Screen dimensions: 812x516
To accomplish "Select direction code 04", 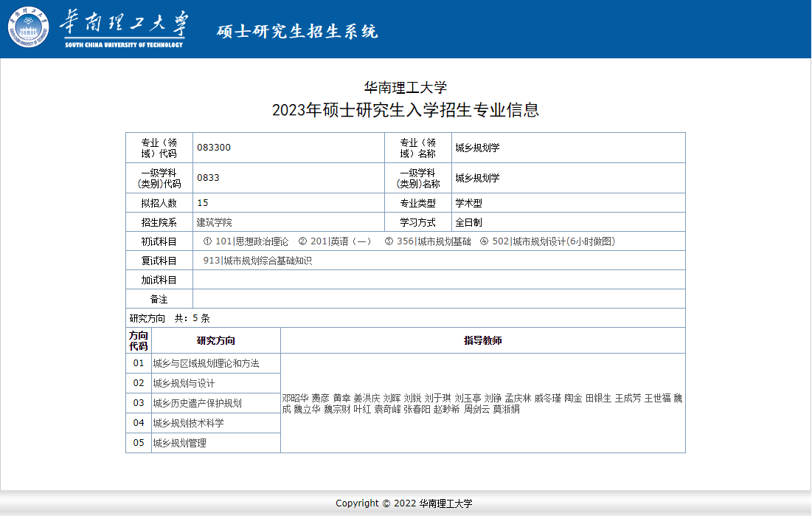I will 138,423.
